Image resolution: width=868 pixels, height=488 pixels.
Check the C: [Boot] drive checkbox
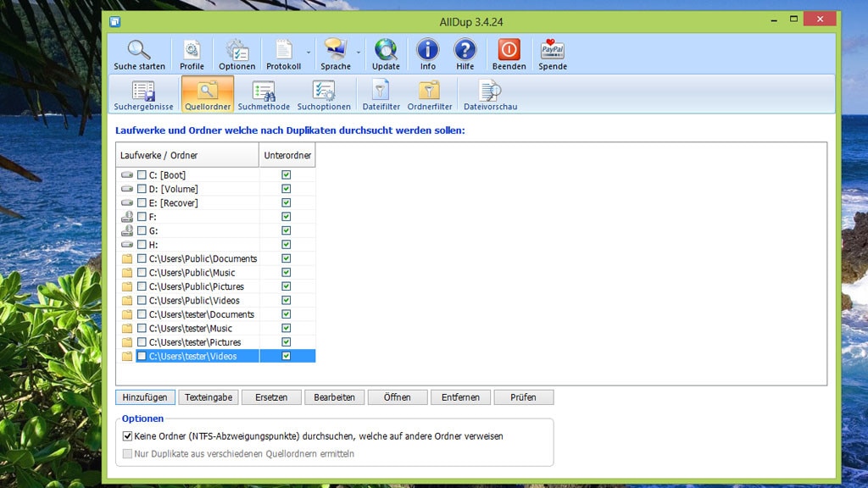click(x=142, y=175)
